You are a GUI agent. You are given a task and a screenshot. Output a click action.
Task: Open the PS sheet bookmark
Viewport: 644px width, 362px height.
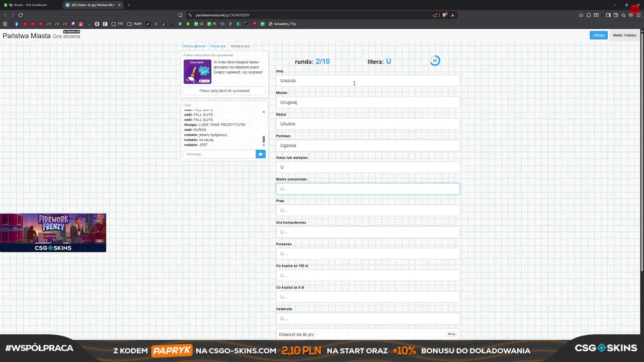point(212,24)
